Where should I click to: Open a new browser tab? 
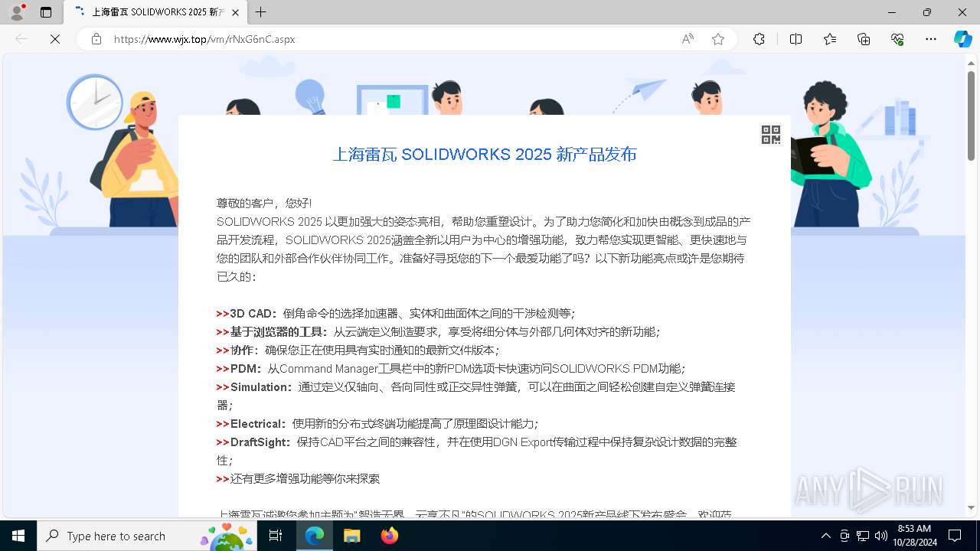261,12
